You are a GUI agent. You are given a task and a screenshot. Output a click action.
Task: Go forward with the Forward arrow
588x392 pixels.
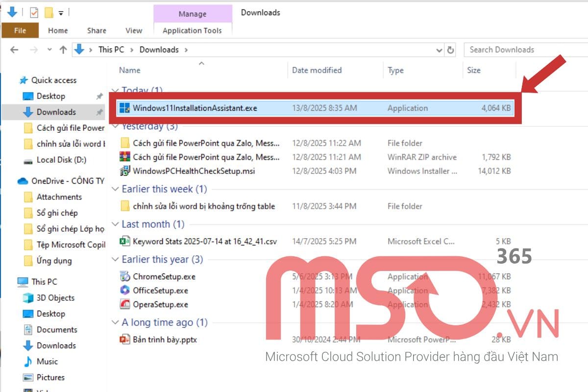(34, 49)
